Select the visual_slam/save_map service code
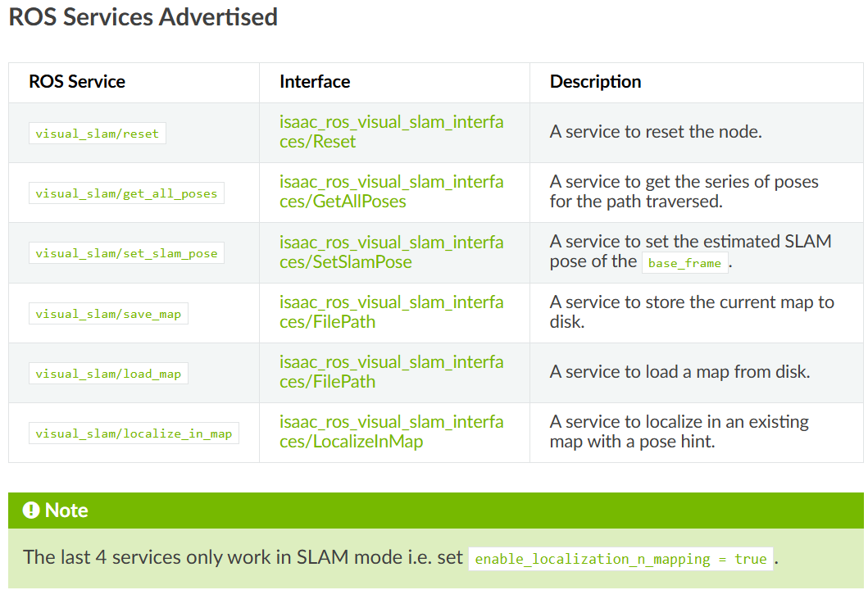 (108, 314)
